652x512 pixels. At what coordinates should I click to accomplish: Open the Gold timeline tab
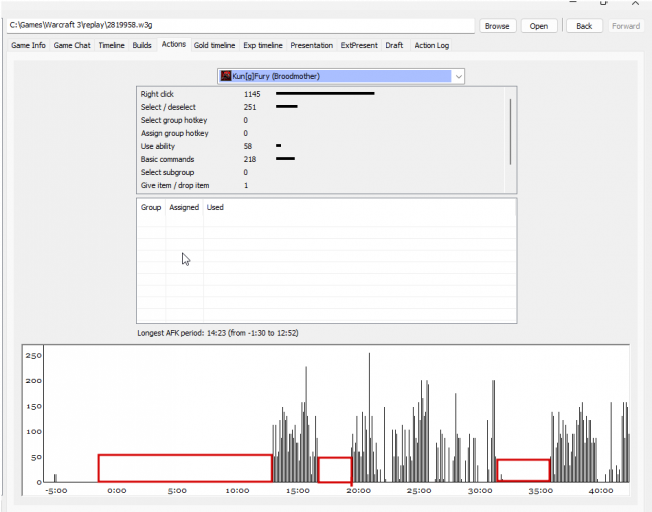pyautogui.click(x=214, y=45)
